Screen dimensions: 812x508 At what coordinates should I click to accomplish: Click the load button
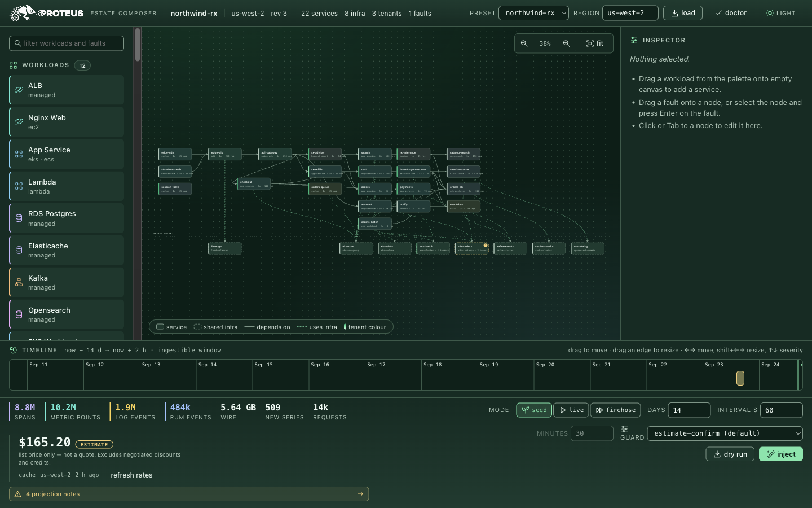682,13
